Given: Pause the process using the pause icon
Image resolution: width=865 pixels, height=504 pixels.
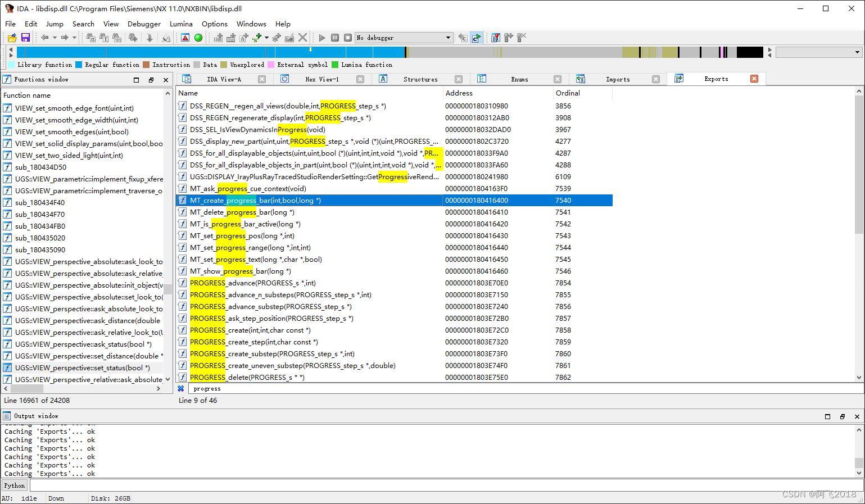Looking at the screenshot, I should point(335,37).
